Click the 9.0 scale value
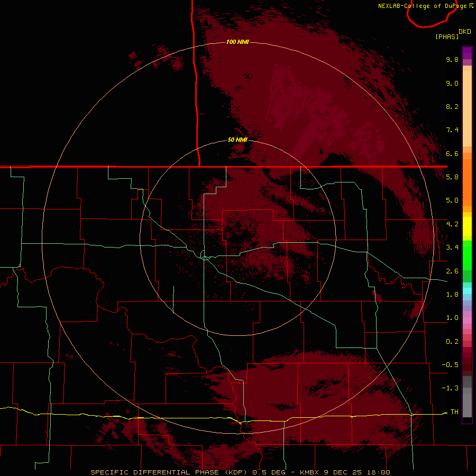Screen dimensions: 476x476 click(x=452, y=83)
